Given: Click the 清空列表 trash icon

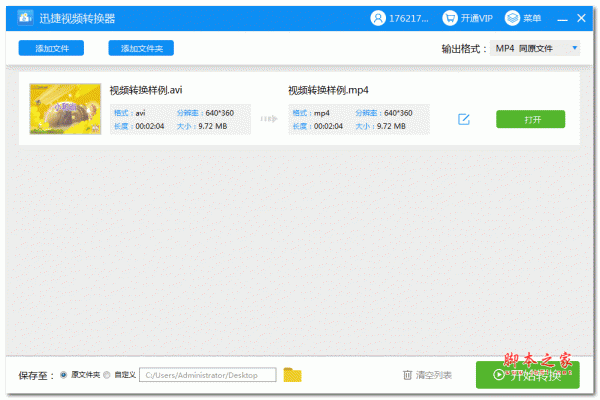Looking at the screenshot, I should click(x=408, y=375).
